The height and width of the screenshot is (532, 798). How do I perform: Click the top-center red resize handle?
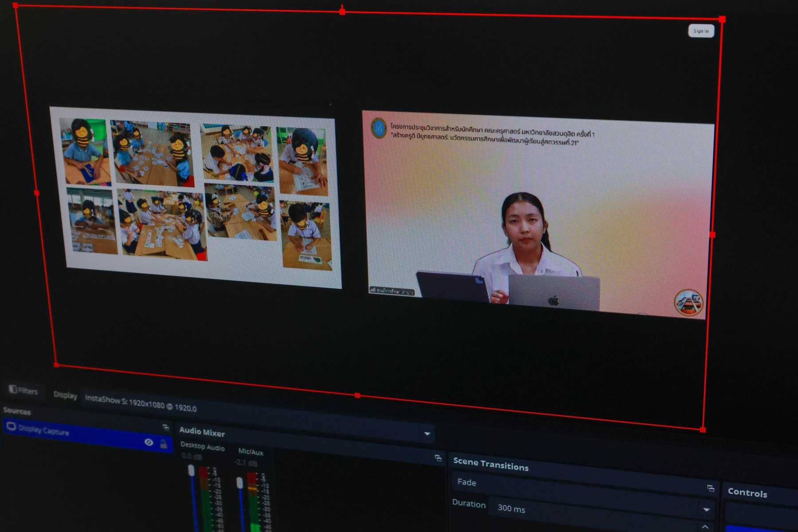(x=342, y=12)
